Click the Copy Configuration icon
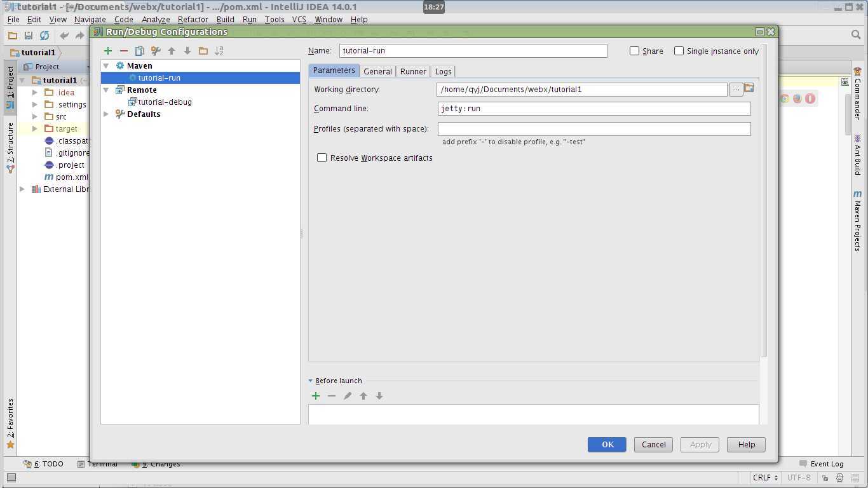868x488 pixels. click(140, 51)
